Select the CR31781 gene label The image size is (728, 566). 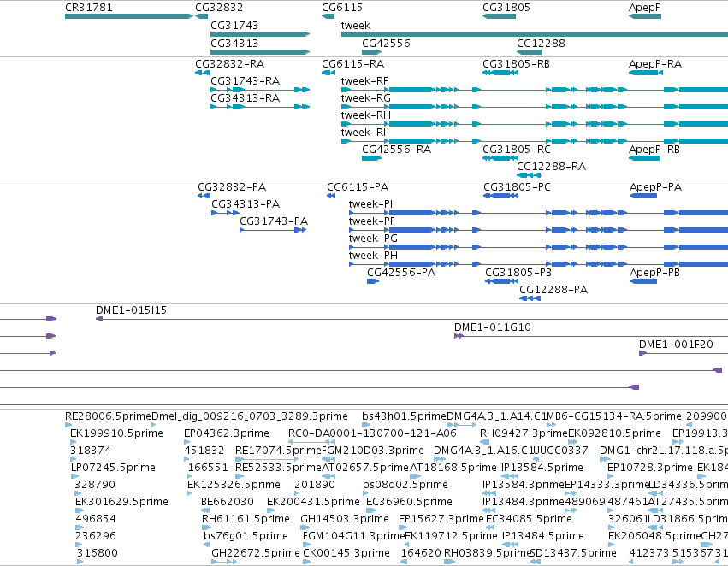click(x=89, y=8)
